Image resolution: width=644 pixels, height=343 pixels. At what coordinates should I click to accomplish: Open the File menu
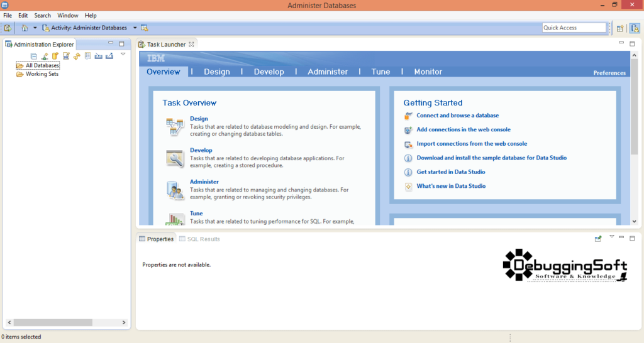8,16
